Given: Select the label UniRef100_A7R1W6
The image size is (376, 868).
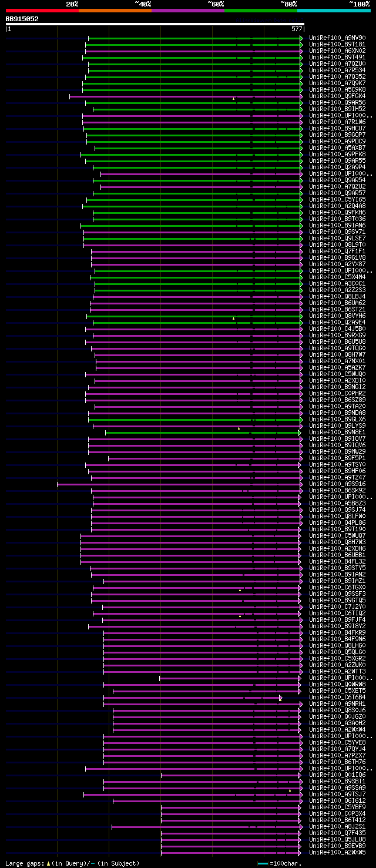Looking at the screenshot, I should pyautogui.click(x=337, y=122).
